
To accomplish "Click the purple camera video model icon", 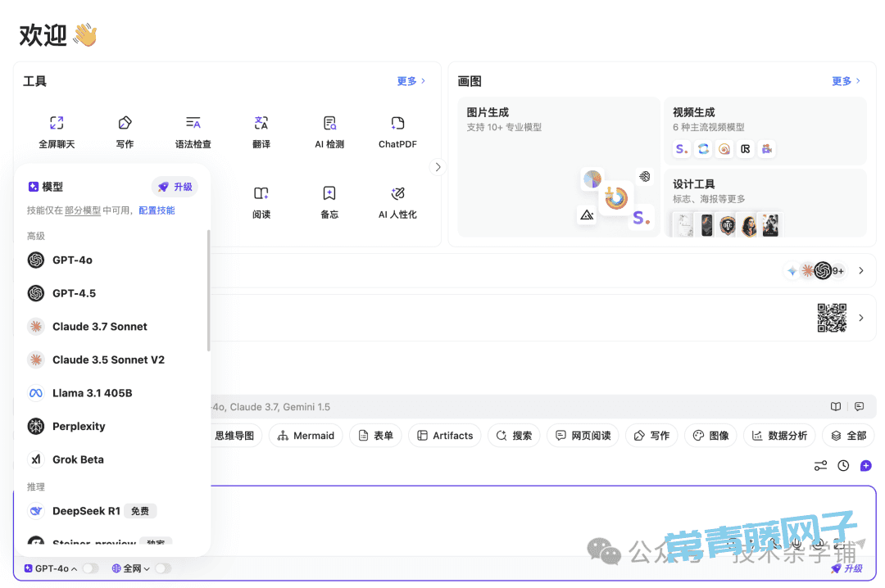I will [766, 149].
